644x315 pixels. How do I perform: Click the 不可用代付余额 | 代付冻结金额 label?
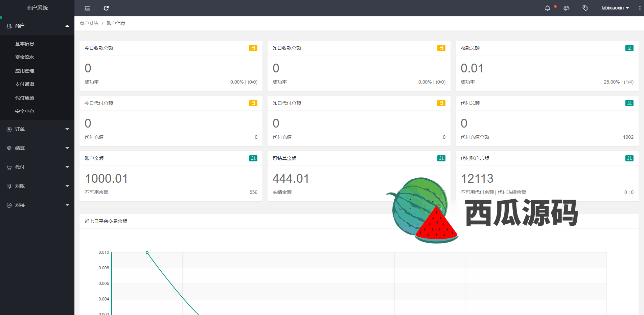tap(493, 192)
